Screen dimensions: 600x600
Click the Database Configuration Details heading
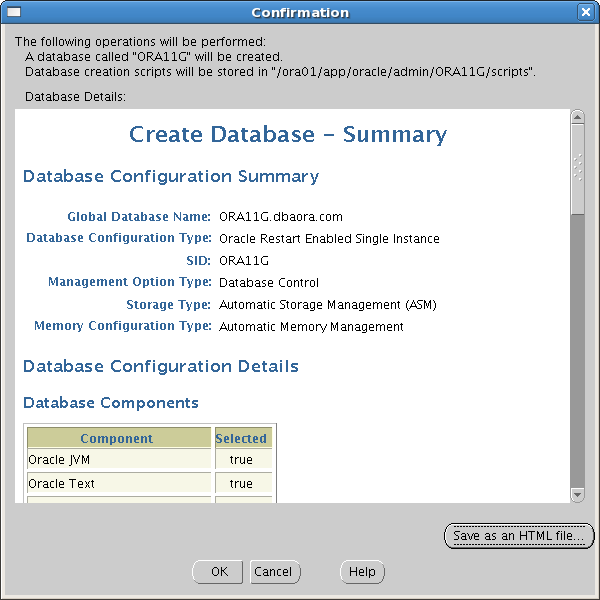point(161,366)
